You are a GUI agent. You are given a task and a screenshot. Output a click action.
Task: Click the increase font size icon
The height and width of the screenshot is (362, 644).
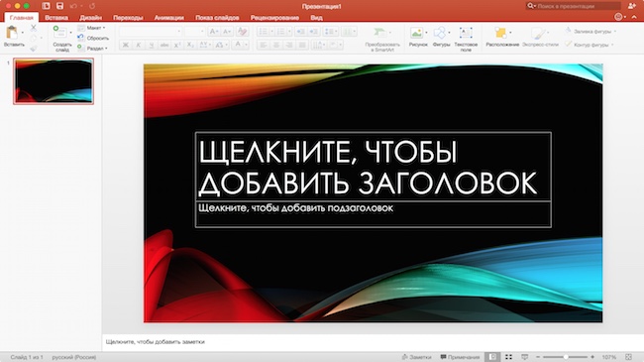click(214, 32)
